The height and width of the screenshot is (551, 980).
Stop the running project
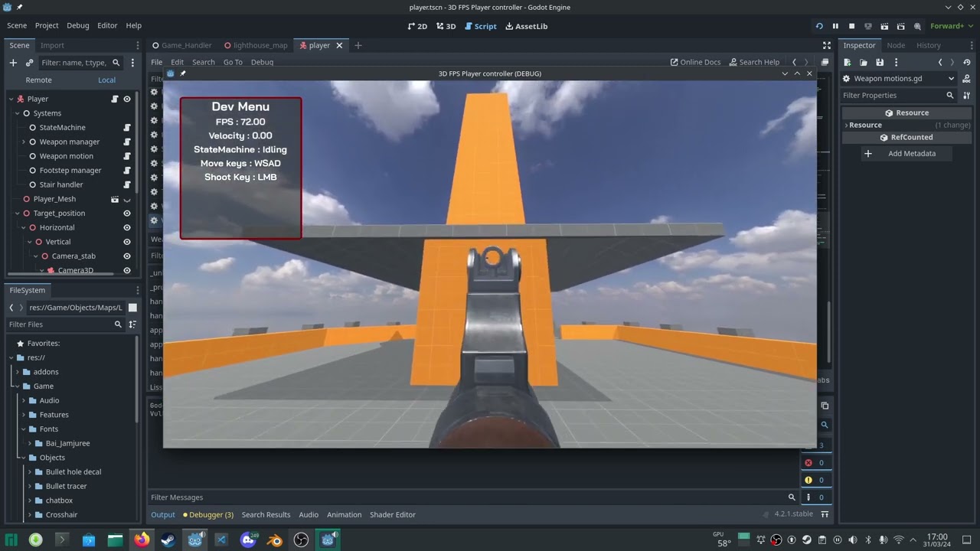coord(851,26)
